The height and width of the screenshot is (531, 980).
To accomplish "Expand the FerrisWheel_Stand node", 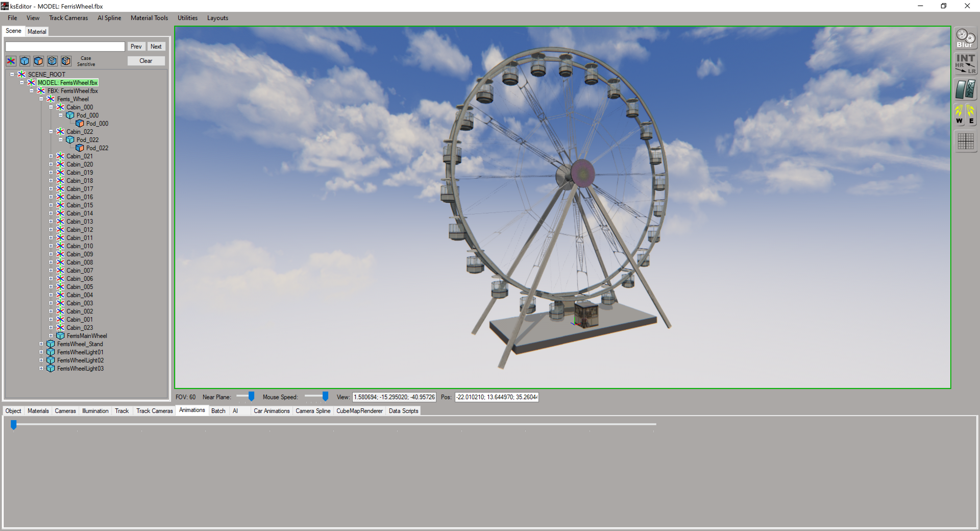I will pyautogui.click(x=41, y=344).
